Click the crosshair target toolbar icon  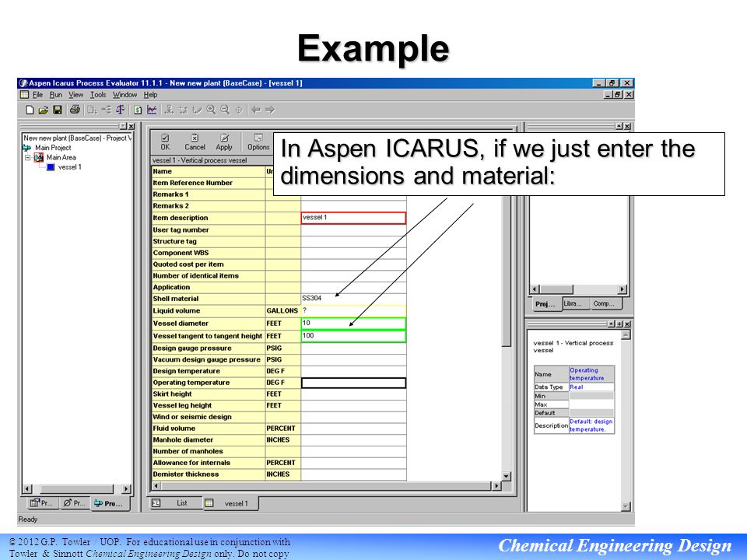tap(239, 110)
